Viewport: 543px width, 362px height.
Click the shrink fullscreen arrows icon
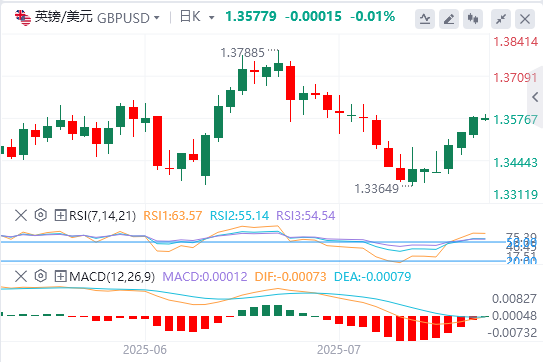[501, 19]
